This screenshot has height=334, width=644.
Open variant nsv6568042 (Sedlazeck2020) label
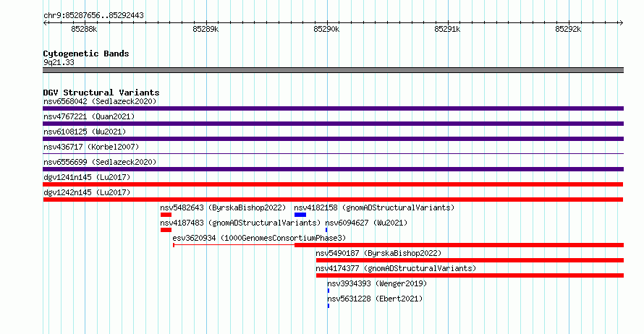100,101
